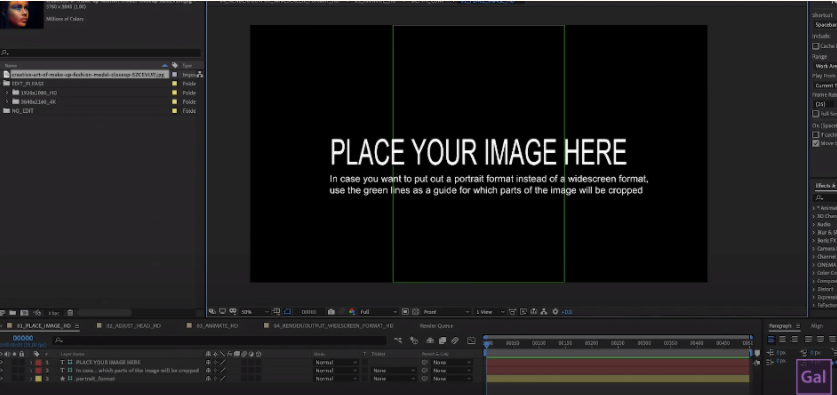The image size is (837, 395).
Task: Click the primary viewer monitor icon
Action: pos(222,312)
